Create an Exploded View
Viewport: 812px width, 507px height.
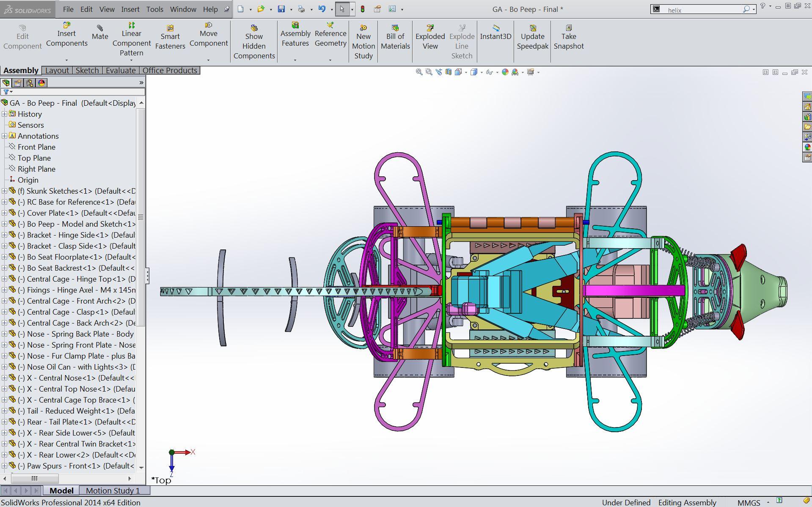coord(430,37)
